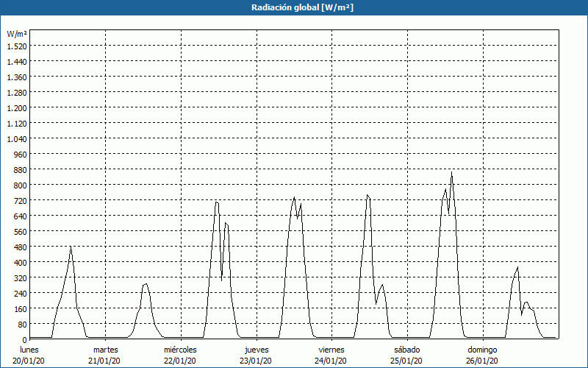Click the '23/01/20' date label
Screen dimensions: 588x368
click(256, 361)
